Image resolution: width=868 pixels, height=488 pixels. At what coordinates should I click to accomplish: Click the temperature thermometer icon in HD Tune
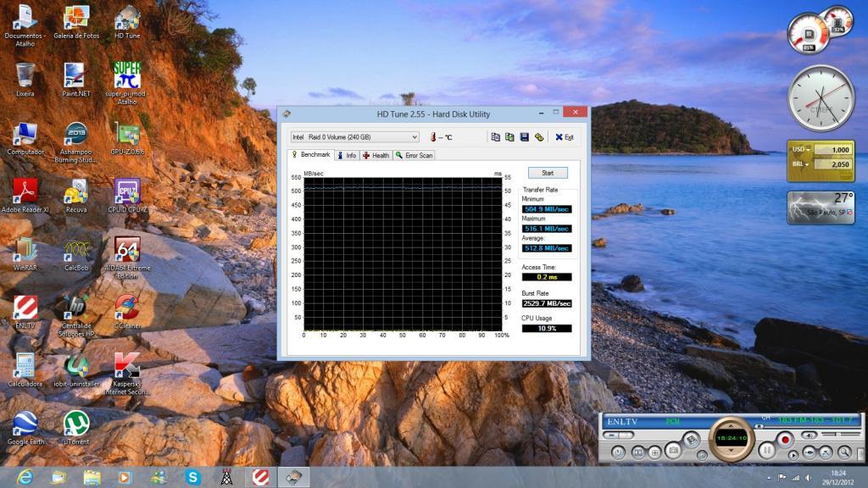coord(433,136)
